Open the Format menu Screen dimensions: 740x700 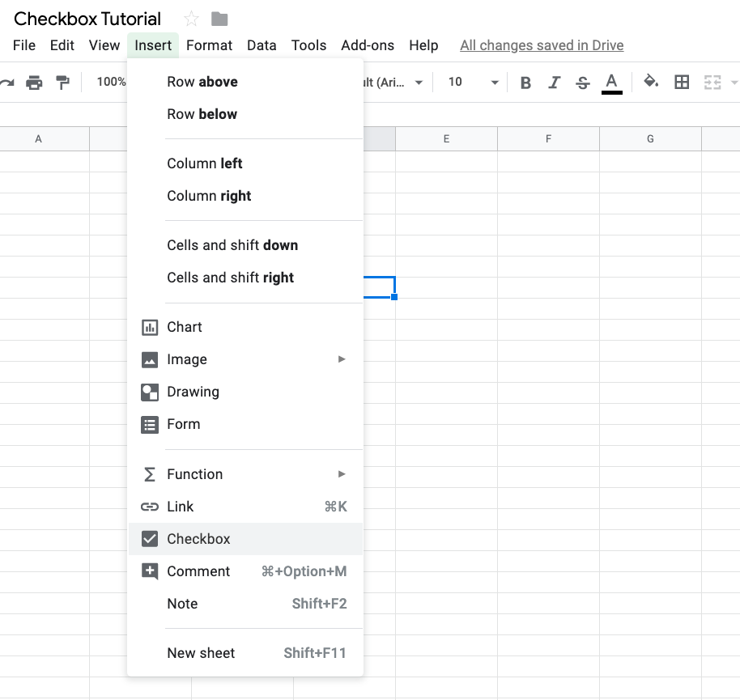click(209, 45)
